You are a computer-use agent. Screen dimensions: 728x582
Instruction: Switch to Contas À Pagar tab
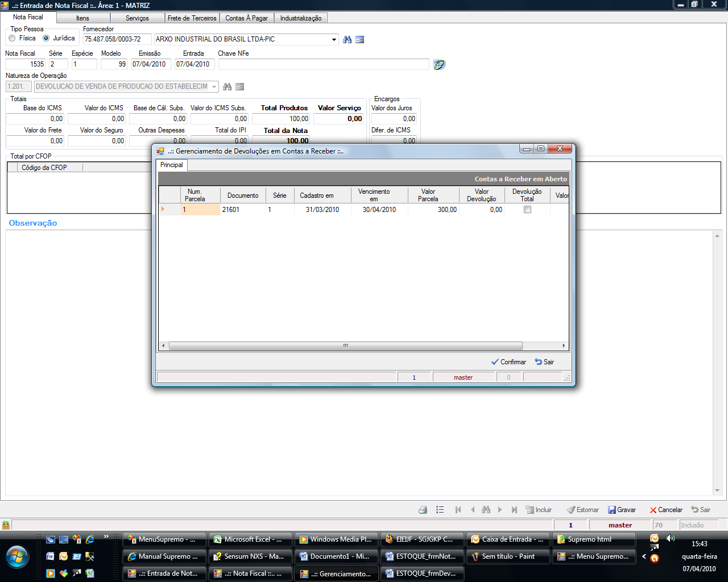[x=246, y=18]
